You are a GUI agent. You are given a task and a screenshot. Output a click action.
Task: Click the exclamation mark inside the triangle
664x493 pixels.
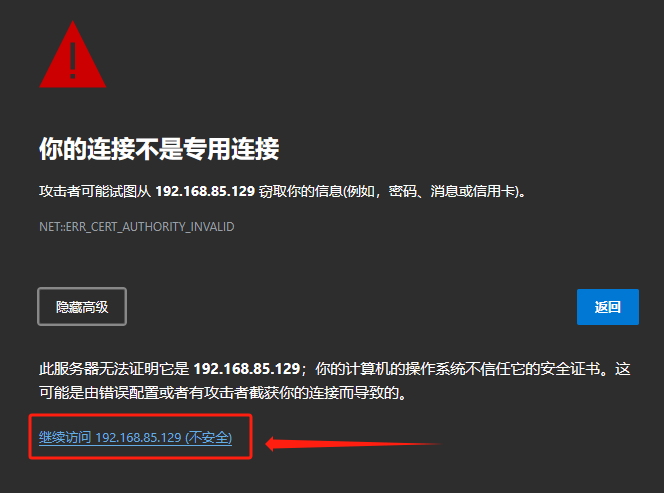[x=73, y=60]
